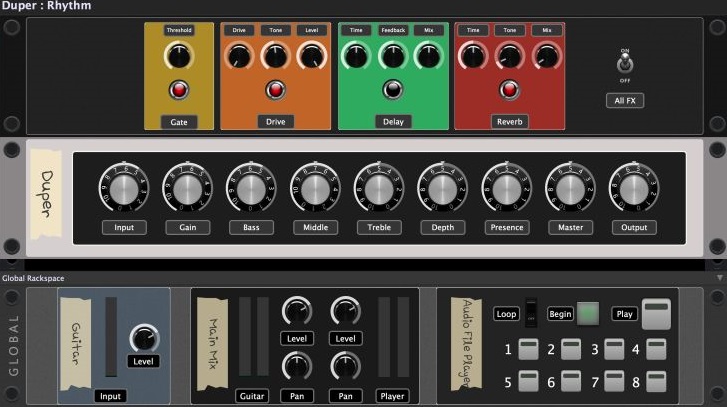Click the Main Mix Guitar Level knob
Screen dimensions: 727x409
(x=297, y=311)
